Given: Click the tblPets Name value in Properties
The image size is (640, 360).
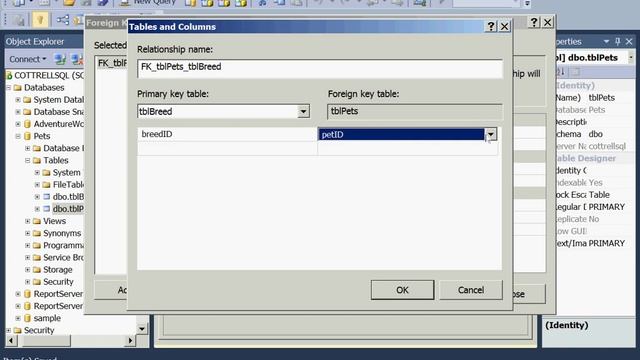Looking at the screenshot, I should [x=602, y=98].
